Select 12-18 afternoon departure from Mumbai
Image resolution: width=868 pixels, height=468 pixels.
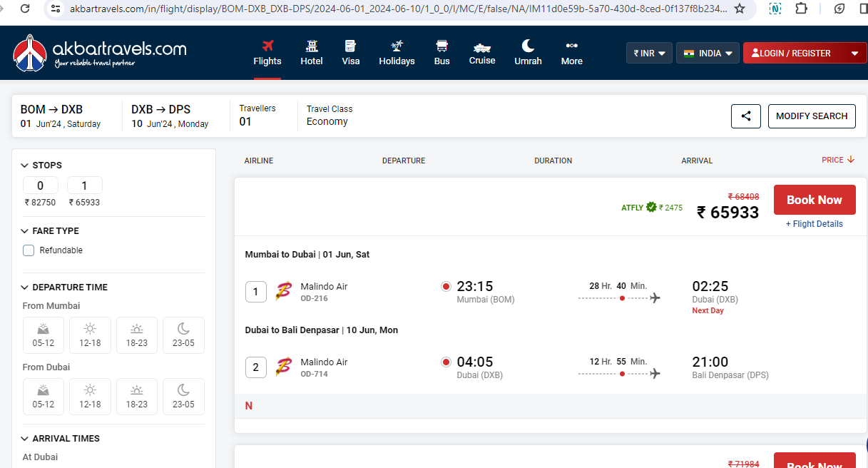[91, 335]
